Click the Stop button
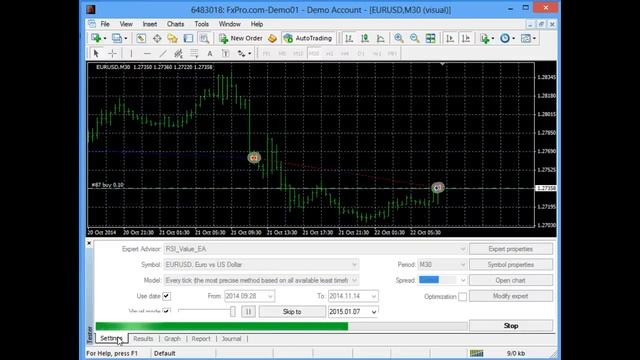The height and width of the screenshot is (360, 640). point(511,326)
